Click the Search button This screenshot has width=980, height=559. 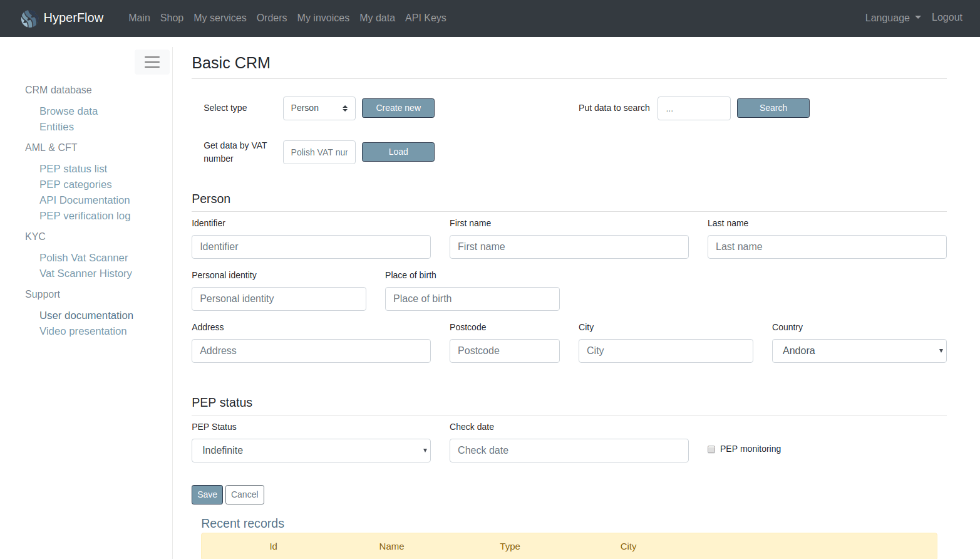[x=773, y=108]
